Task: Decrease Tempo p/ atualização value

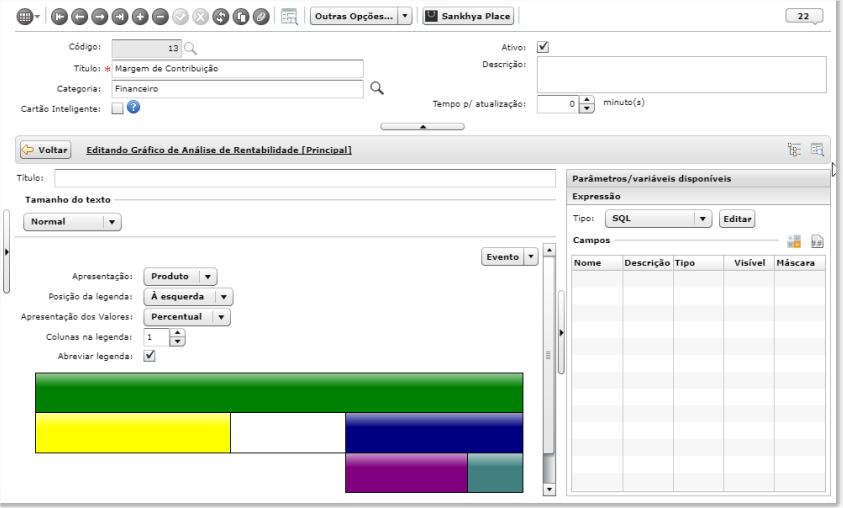Action: pyautogui.click(x=587, y=109)
